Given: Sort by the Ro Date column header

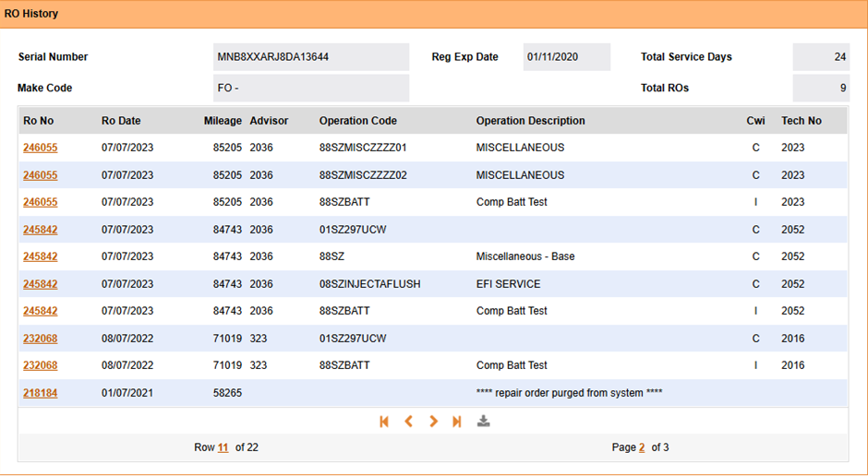Looking at the screenshot, I should (121, 121).
